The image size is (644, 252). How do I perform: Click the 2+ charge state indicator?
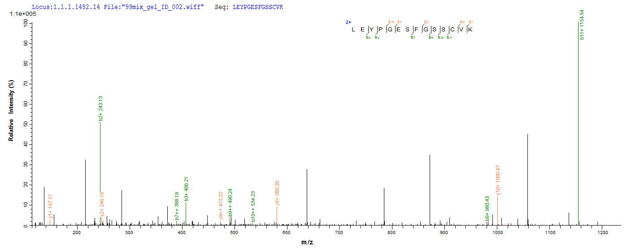pos(348,22)
